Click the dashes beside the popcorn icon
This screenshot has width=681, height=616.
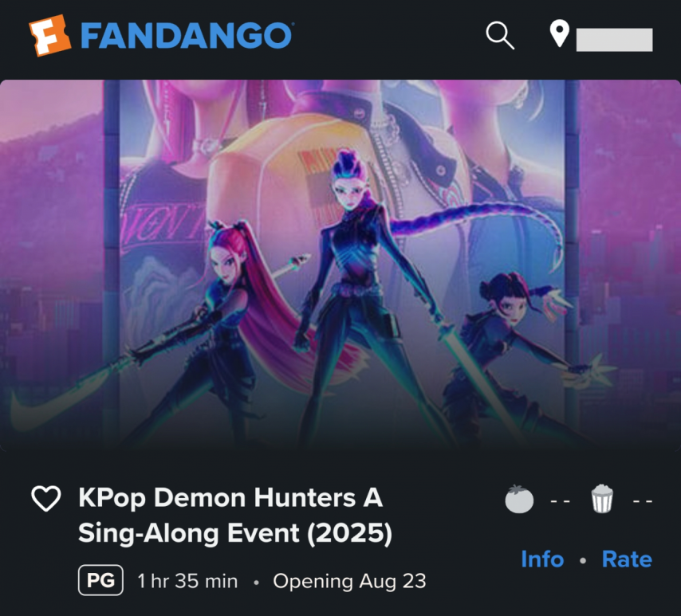coord(643,501)
